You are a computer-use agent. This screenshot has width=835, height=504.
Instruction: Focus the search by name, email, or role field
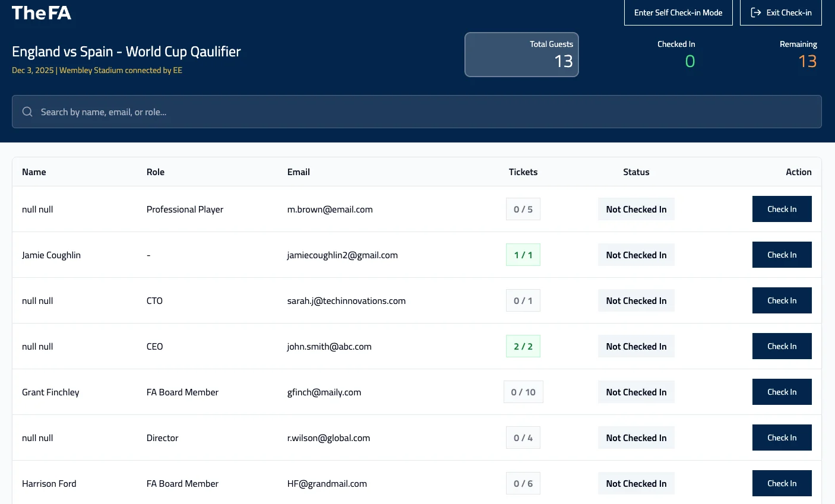point(417,112)
